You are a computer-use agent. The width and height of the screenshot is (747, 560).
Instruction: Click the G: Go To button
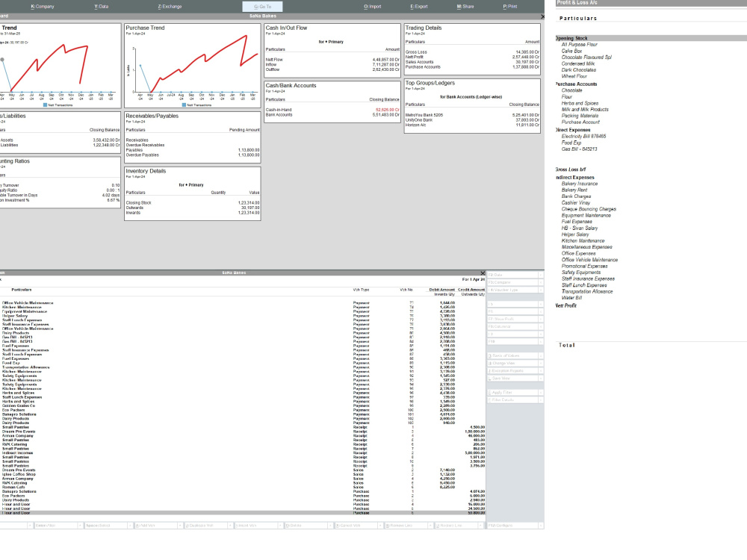coord(262,7)
